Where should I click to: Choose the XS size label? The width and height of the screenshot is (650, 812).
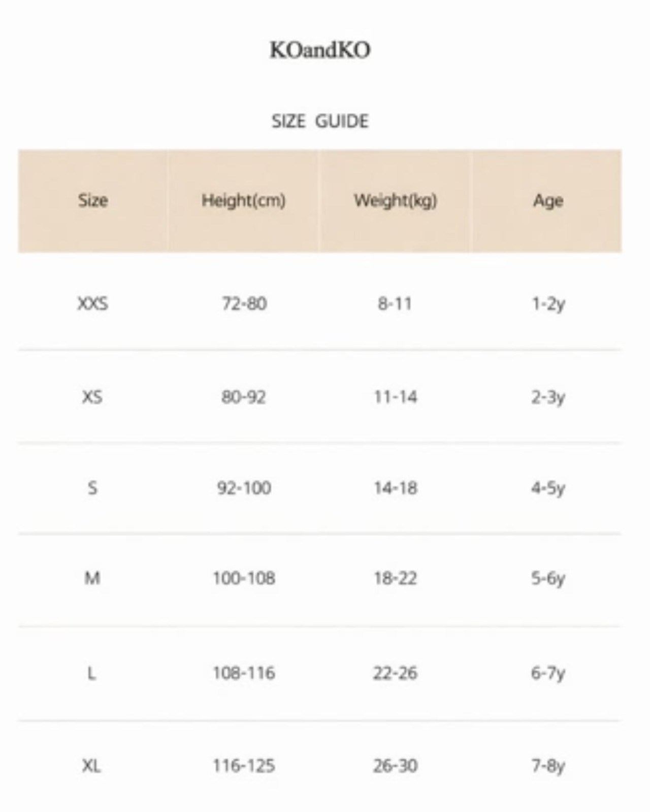pos(92,396)
